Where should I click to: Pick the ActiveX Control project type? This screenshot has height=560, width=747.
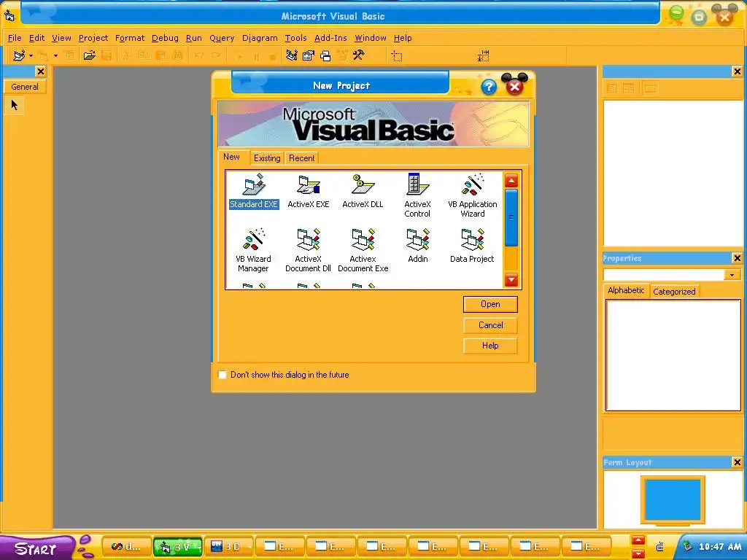coord(417,195)
